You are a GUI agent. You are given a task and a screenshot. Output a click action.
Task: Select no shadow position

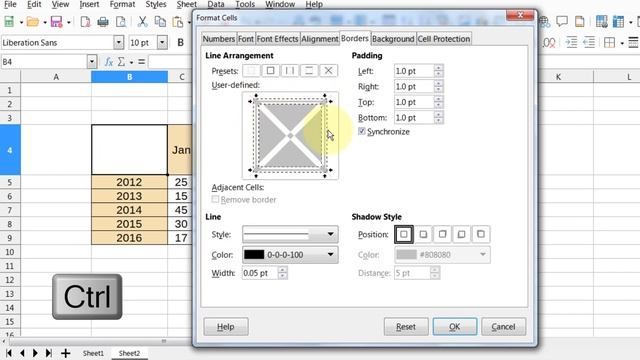coord(404,234)
